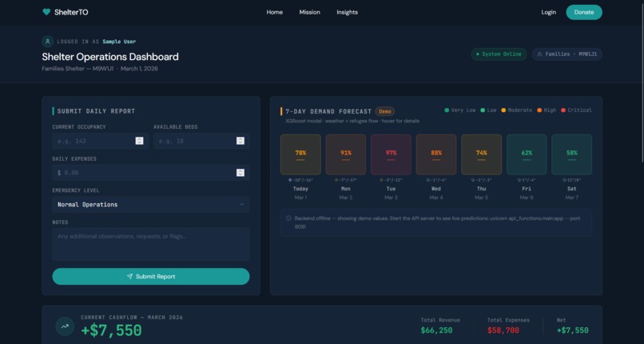Open the Home nav item
Screen dimensions: 644x344
pyautogui.click(x=274, y=12)
